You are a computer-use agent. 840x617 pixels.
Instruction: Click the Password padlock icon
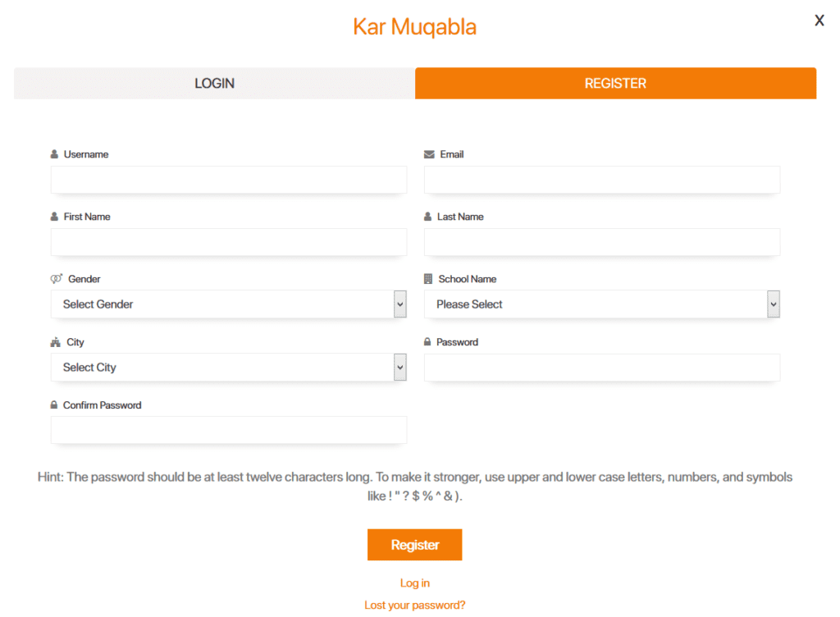tap(427, 341)
